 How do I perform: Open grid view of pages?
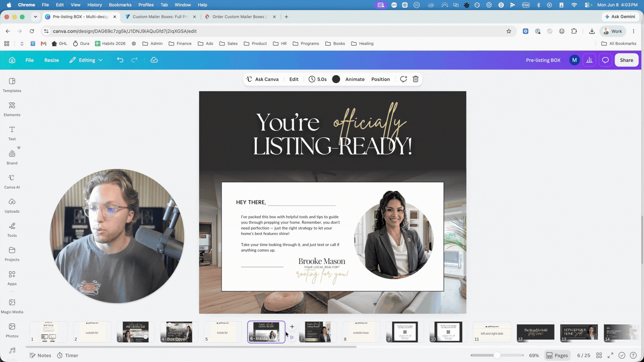(599, 355)
